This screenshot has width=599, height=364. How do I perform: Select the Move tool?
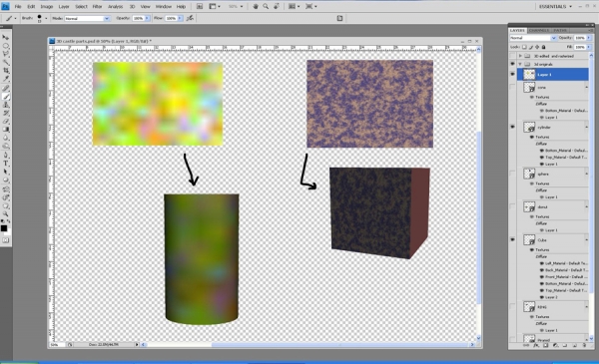(x=5, y=37)
